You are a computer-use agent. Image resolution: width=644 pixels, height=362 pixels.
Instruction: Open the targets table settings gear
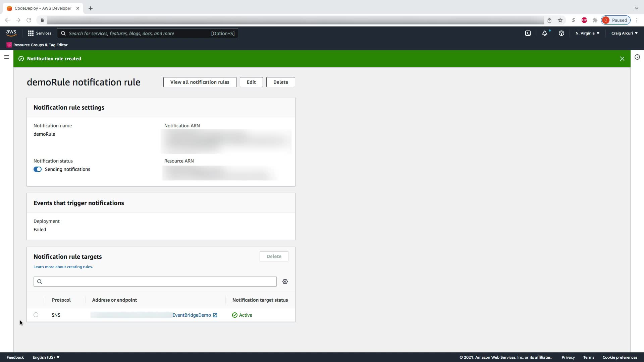tap(285, 282)
